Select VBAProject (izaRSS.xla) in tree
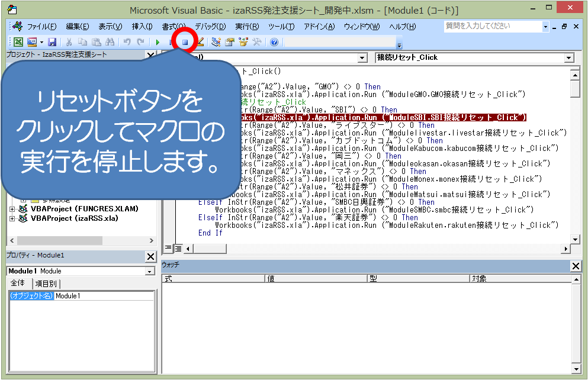588x380 pixels. click(74, 218)
